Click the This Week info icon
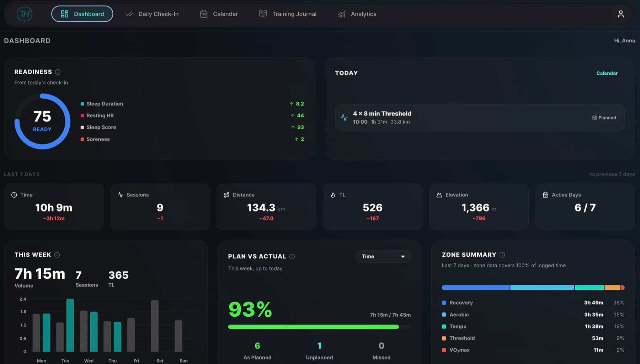The width and height of the screenshot is (640, 364). [x=57, y=255]
